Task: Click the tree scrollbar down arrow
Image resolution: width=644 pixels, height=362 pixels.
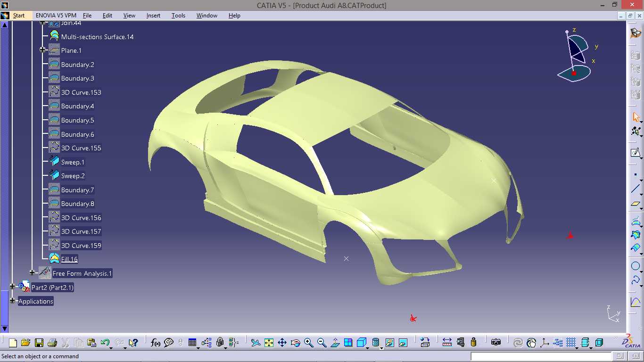Action: (4, 329)
